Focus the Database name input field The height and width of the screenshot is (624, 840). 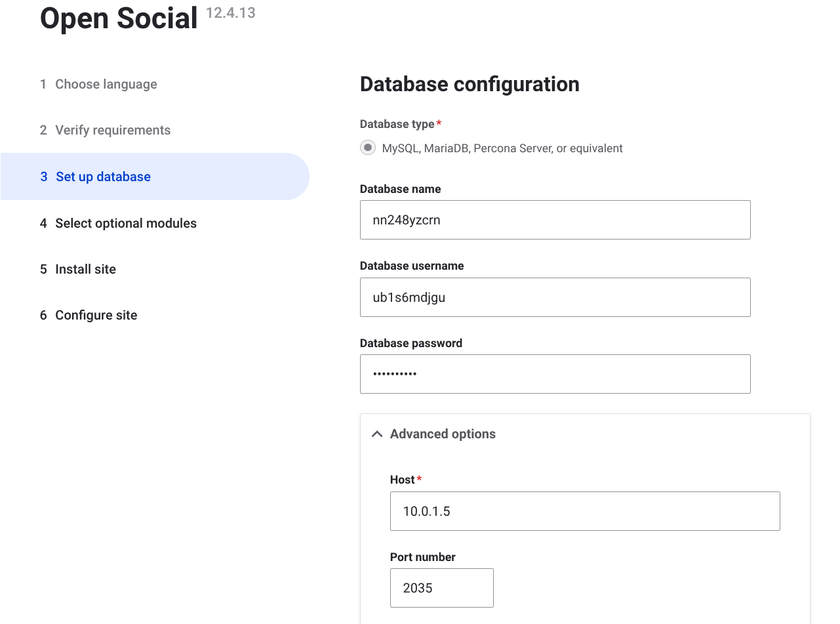tap(555, 220)
